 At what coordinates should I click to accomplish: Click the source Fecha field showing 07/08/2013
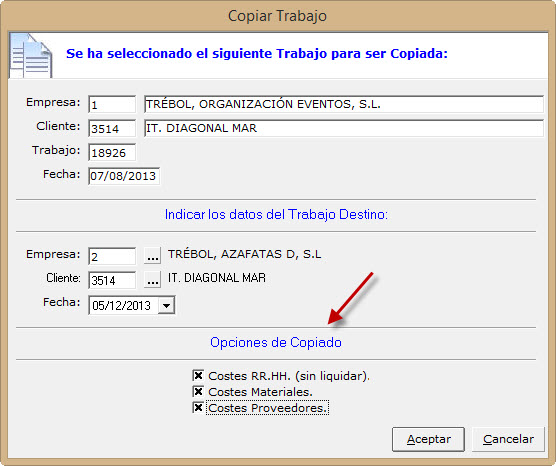click(x=124, y=176)
